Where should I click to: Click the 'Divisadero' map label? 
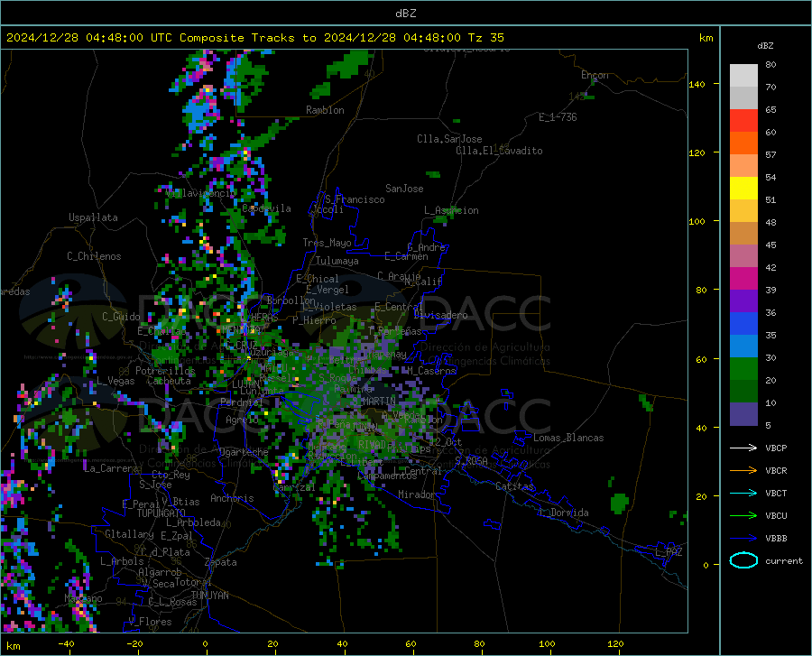coord(440,315)
